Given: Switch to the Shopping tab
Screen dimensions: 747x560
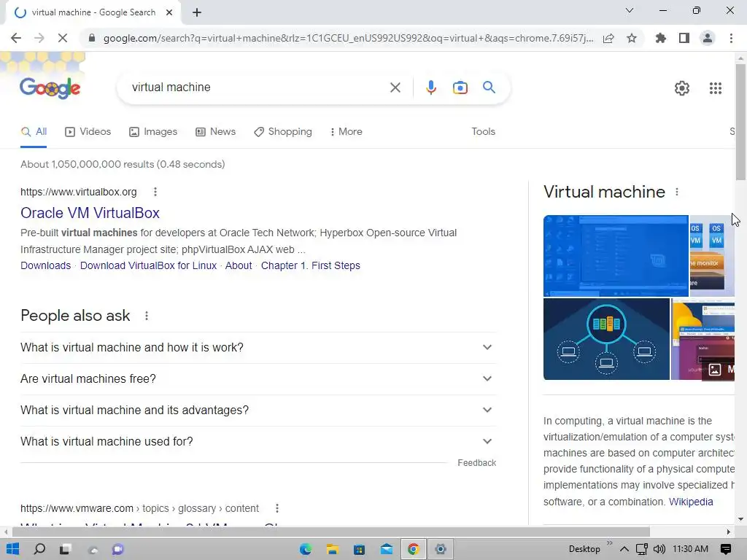Looking at the screenshot, I should click(x=283, y=131).
